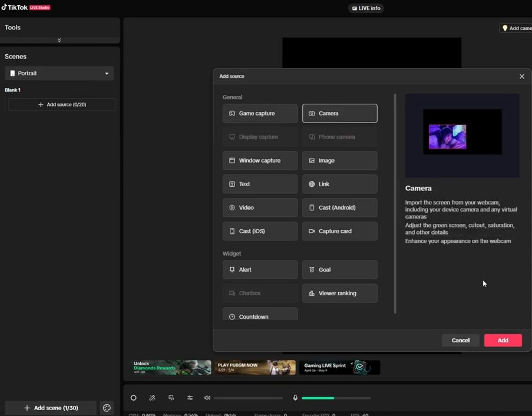
Task: Choose Cast (iOS) source
Action: (260, 231)
